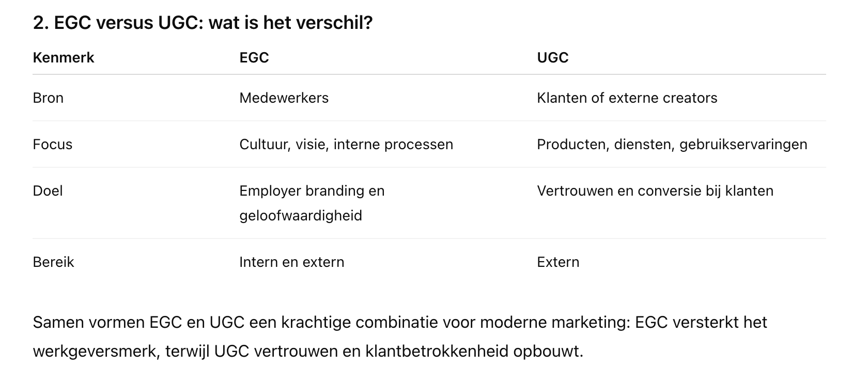This screenshot has height=382, width=868.
Task: Click the "Medewerkers" table cell
Action: (x=284, y=98)
